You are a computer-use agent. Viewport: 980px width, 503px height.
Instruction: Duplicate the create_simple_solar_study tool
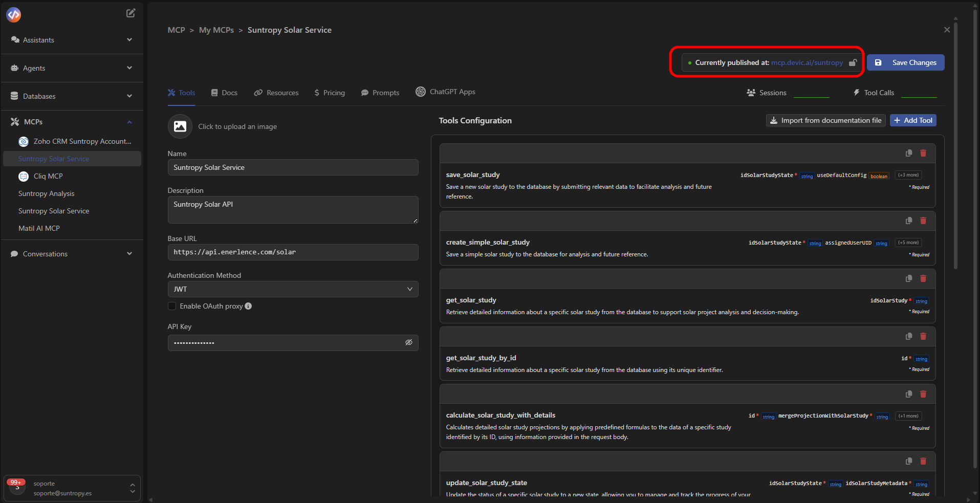[909, 221]
